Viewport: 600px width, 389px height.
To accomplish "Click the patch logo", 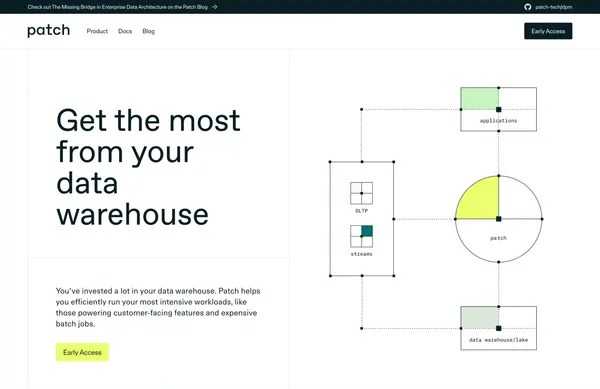I will tap(49, 31).
